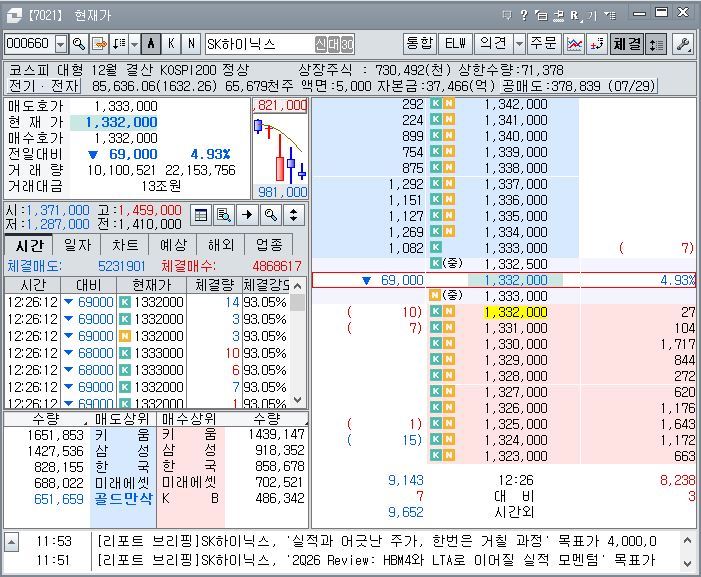
Task: Click the wrench settings icon
Action: [683, 44]
